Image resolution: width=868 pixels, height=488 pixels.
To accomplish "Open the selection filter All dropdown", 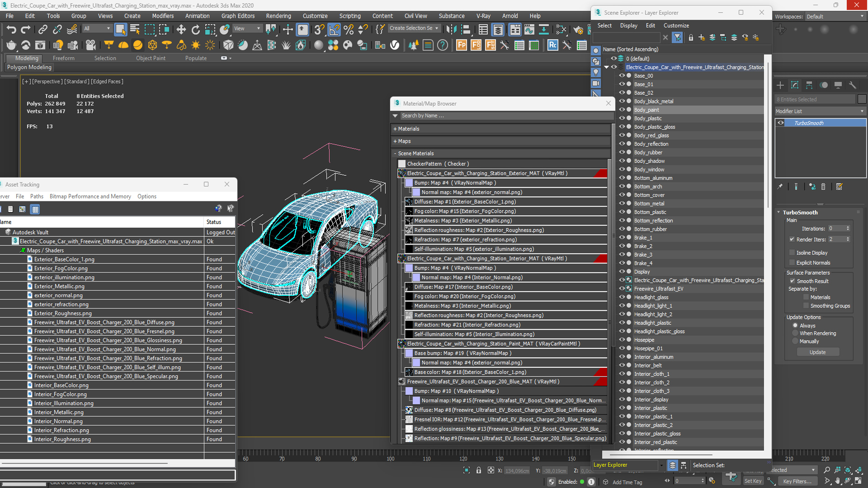I will [97, 28].
